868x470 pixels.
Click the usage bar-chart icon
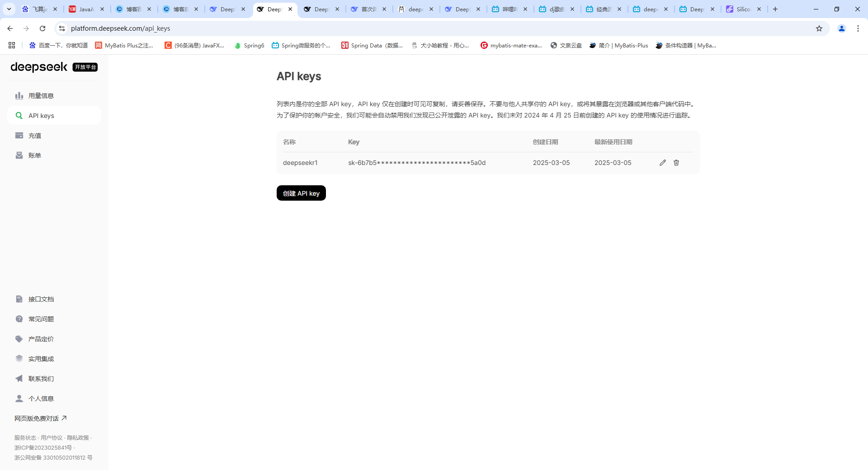point(19,96)
